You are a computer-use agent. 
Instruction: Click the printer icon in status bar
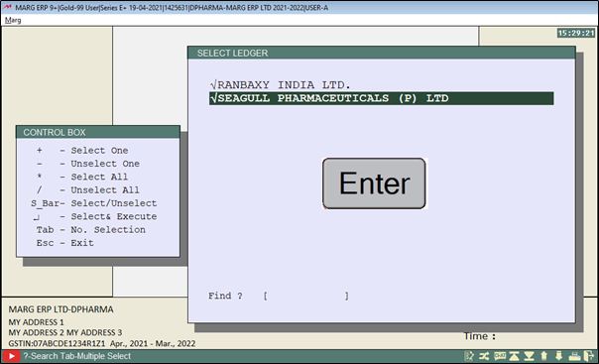tap(574, 357)
